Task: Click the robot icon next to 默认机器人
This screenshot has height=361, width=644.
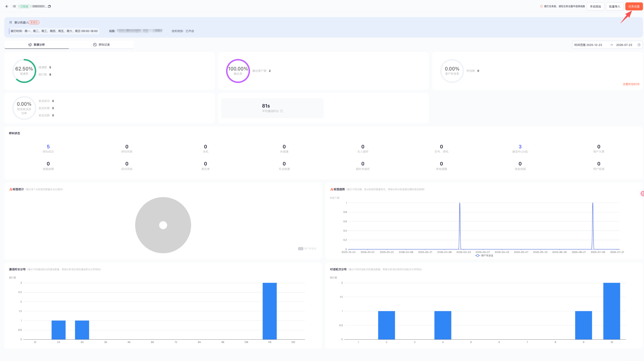Action: coord(11,22)
